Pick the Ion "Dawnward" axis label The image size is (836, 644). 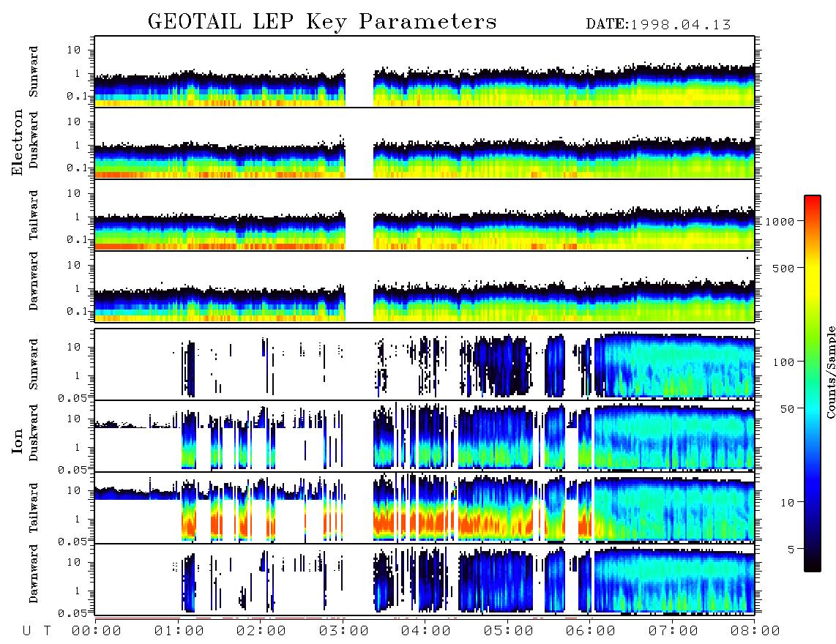tap(34, 574)
